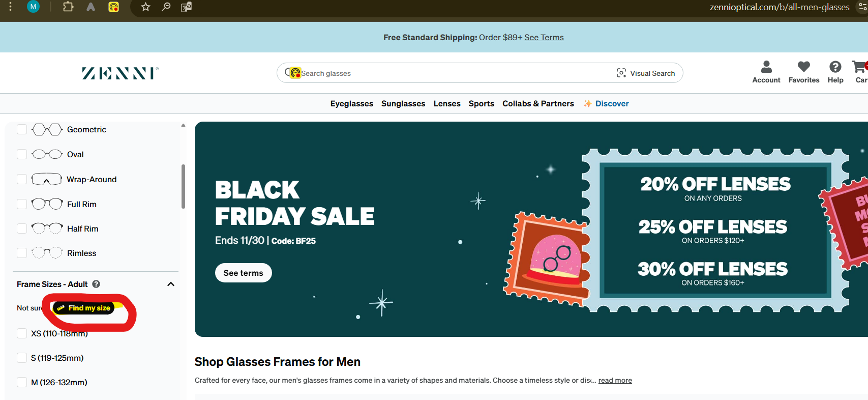Enable the Full Rim filter checkbox
The width and height of the screenshot is (868, 400).
point(22,204)
